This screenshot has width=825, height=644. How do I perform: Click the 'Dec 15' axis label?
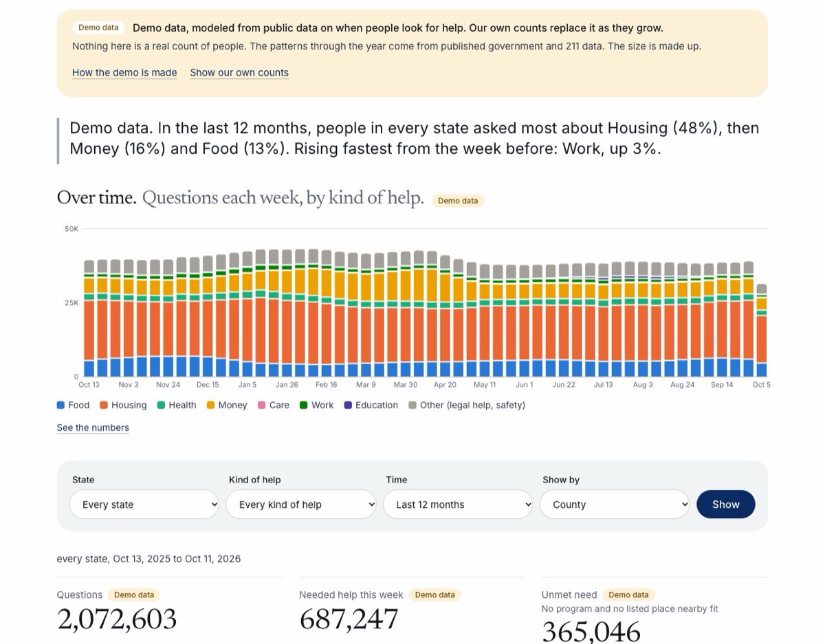point(208,385)
